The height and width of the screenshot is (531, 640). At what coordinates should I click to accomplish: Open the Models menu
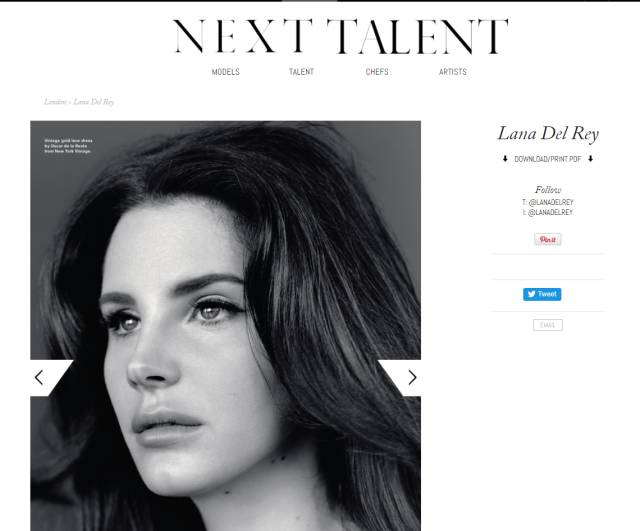226,72
